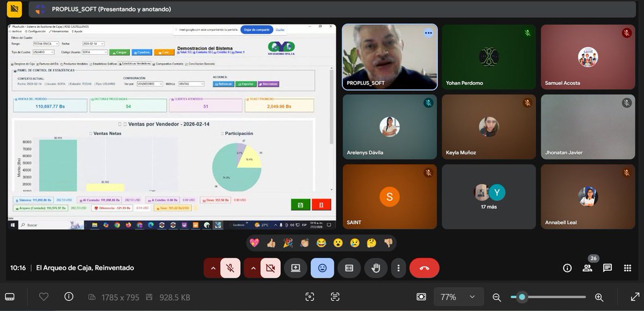The height and width of the screenshot is (311, 644).
Task: Open the Windows Start button in shared screen
Action: [x=13, y=225]
